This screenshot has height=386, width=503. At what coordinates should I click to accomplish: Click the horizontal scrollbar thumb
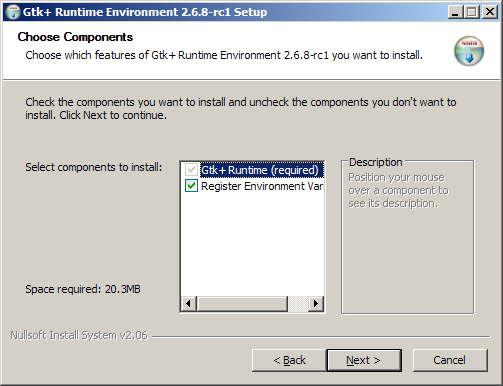coord(242,304)
